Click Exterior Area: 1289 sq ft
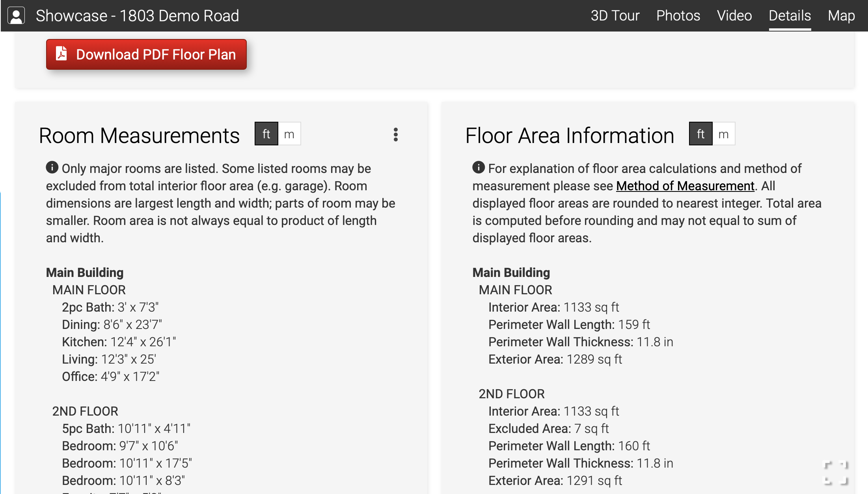Viewport: 868px width, 494px height. click(555, 359)
